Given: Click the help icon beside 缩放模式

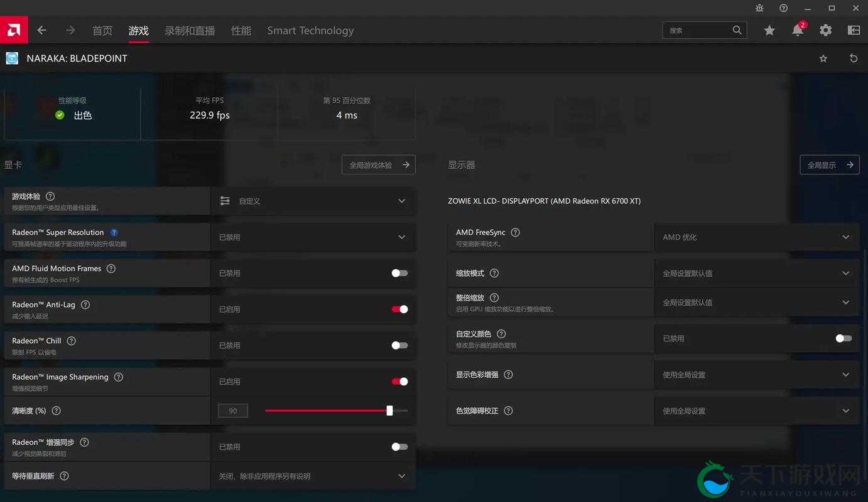Looking at the screenshot, I should click(494, 274).
